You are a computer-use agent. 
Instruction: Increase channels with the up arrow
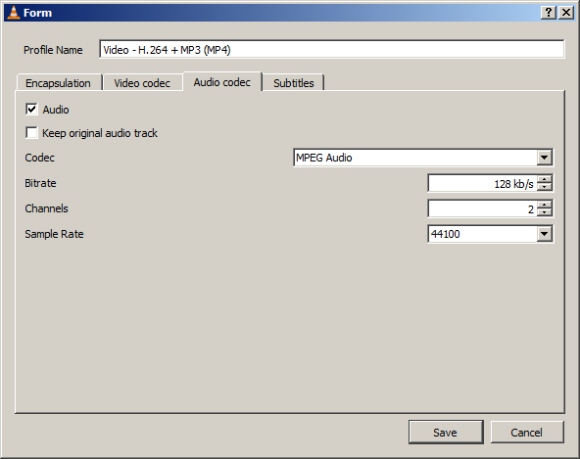544,205
